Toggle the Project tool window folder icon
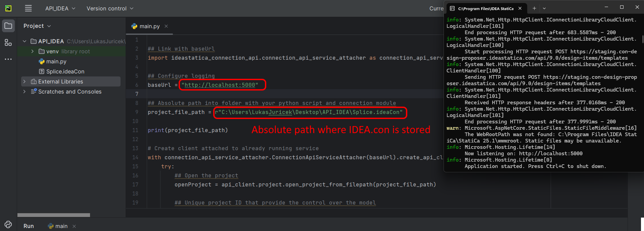Screen dimensions: 644x231 click(x=8, y=26)
